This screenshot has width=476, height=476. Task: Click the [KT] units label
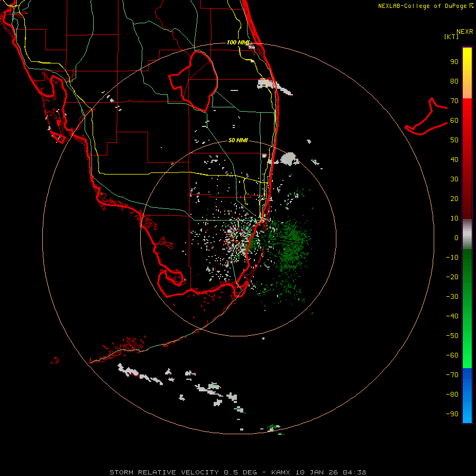point(451,36)
